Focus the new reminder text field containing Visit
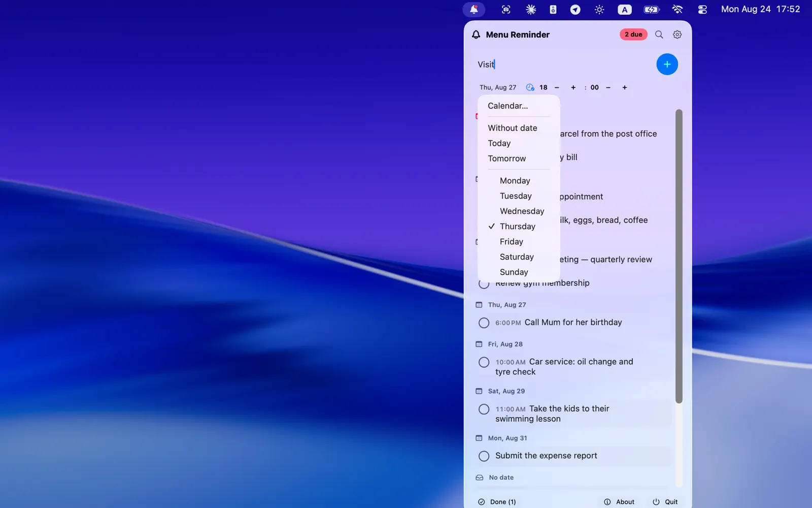This screenshot has width=812, height=508. coord(563,65)
